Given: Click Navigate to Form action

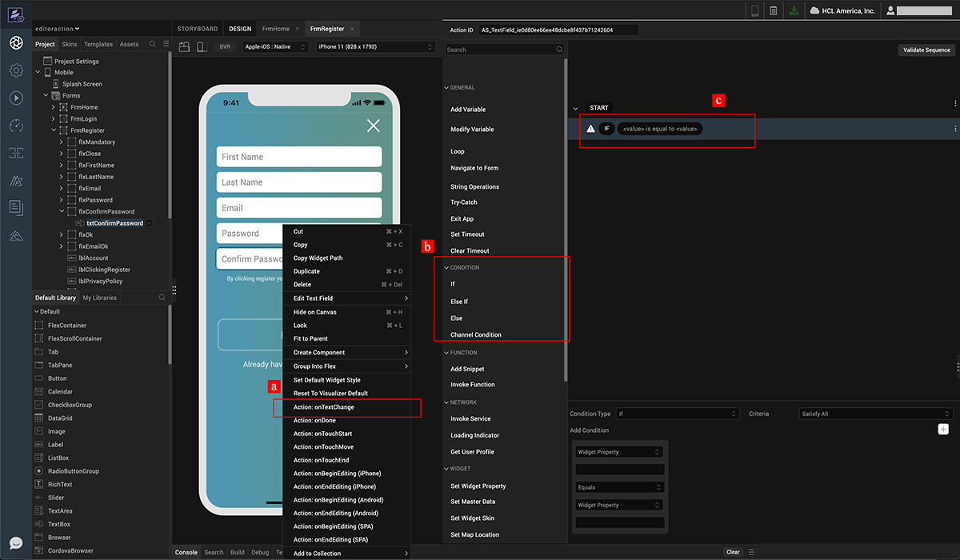Looking at the screenshot, I should pyautogui.click(x=474, y=168).
